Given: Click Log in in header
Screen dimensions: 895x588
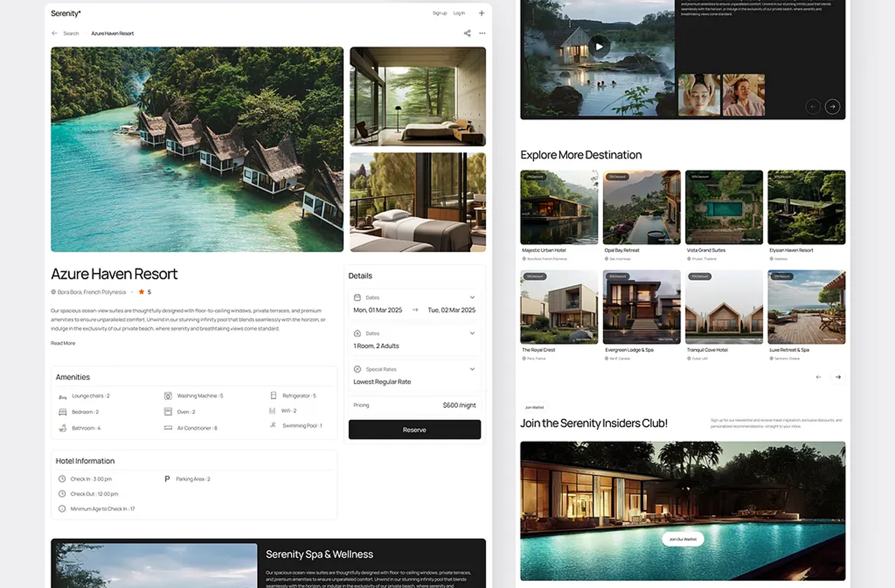Looking at the screenshot, I should [x=459, y=13].
